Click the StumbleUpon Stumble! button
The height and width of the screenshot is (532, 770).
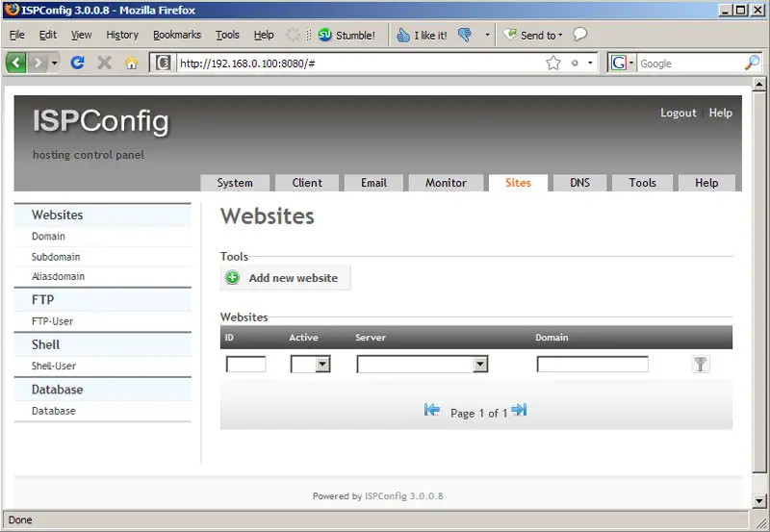click(x=346, y=35)
